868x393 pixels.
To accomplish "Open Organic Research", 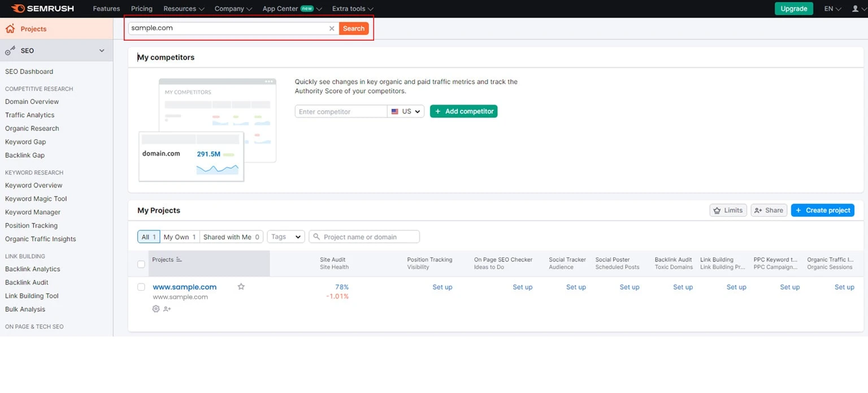I will tap(32, 128).
